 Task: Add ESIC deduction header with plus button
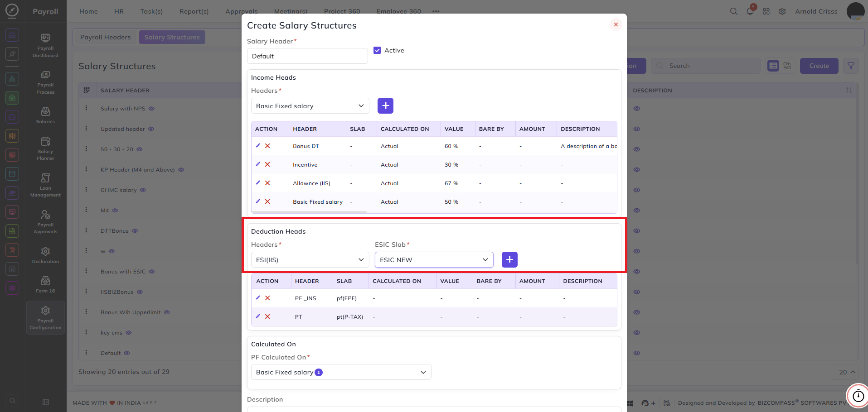(509, 259)
